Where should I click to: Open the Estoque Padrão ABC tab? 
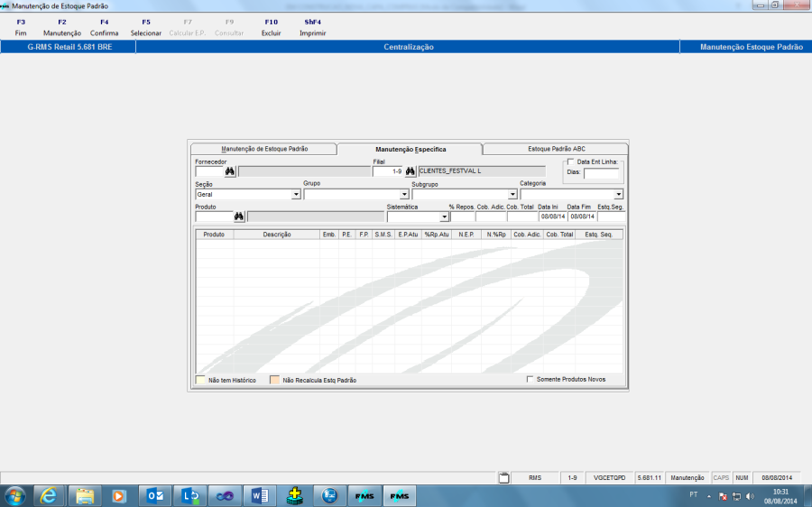(x=556, y=149)
